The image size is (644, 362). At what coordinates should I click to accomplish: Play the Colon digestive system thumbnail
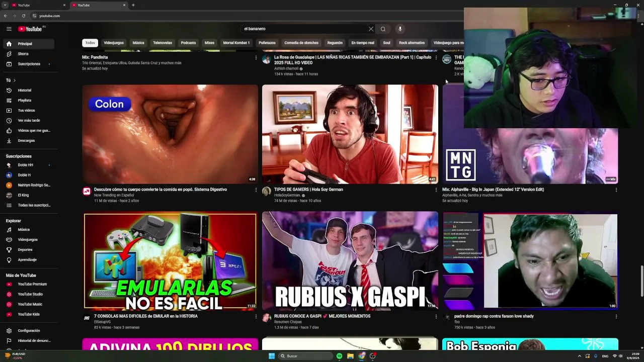coord(170,134)
